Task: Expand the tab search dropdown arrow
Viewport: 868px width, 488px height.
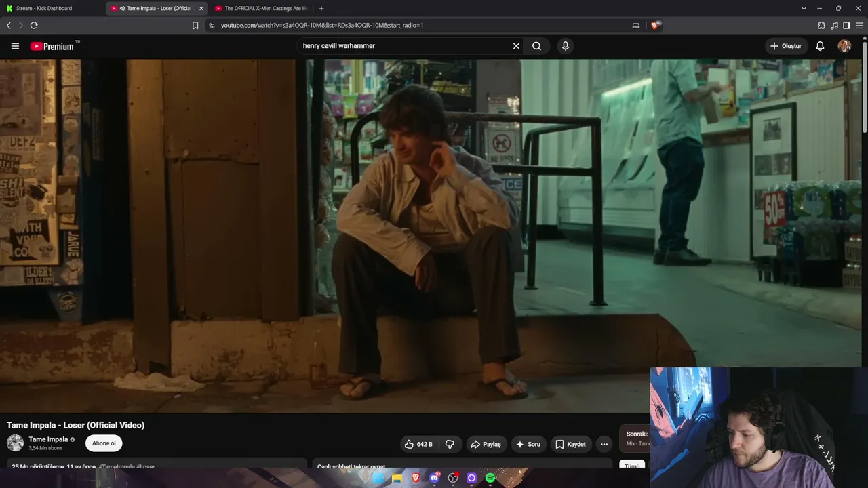Action: 804,8
